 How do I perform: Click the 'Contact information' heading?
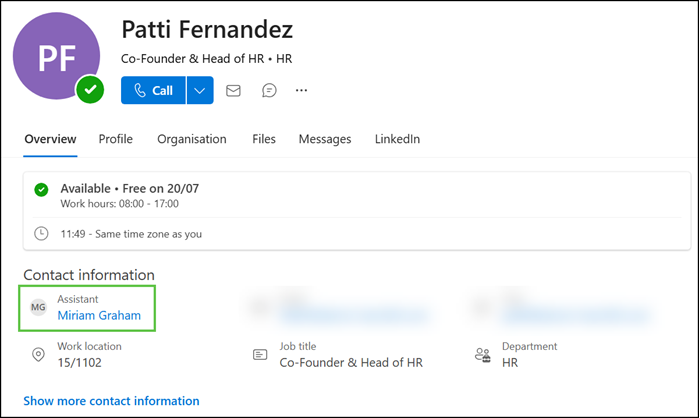tap(89, 275)
